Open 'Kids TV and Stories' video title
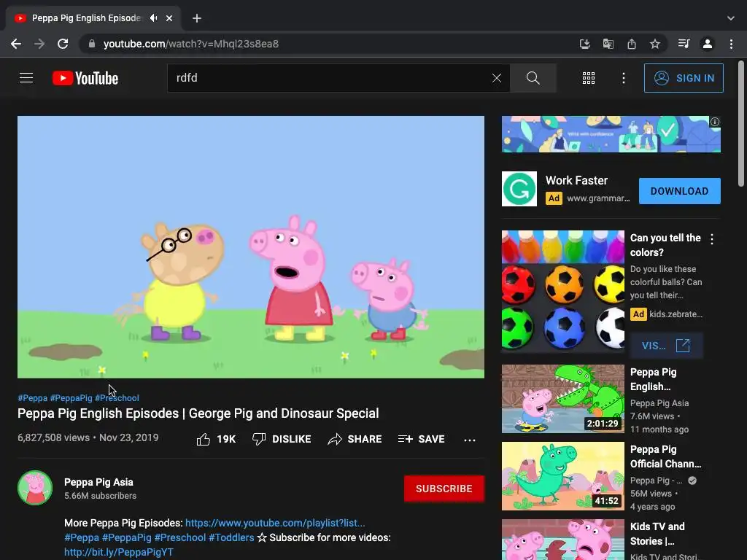The width and height of the screenshot is (747, 560). [x=657, y=534]
